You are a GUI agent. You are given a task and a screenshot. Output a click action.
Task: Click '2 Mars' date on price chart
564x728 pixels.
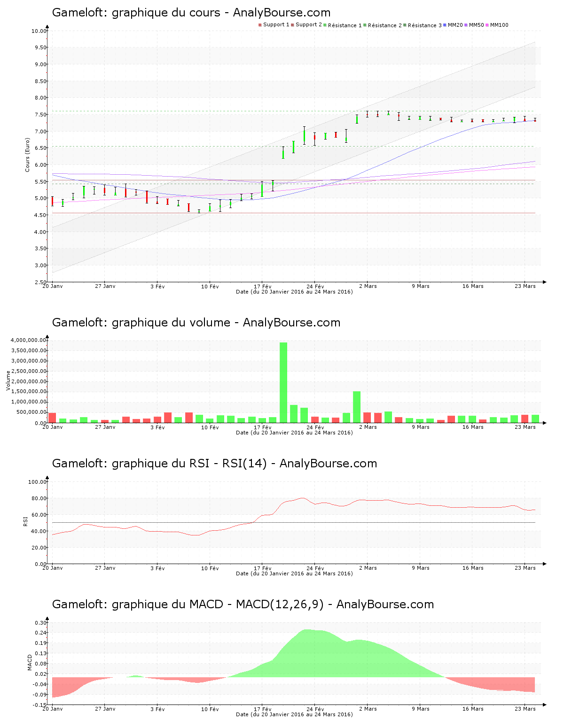(368, 286)
